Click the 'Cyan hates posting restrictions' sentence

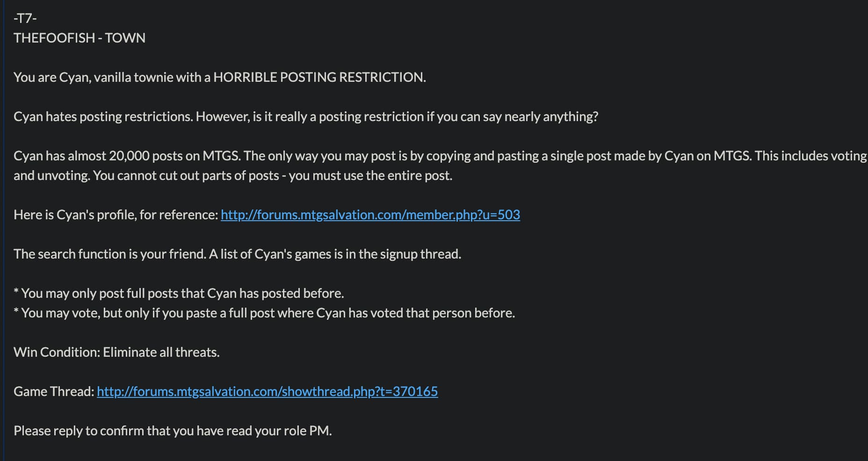(103, 116)
